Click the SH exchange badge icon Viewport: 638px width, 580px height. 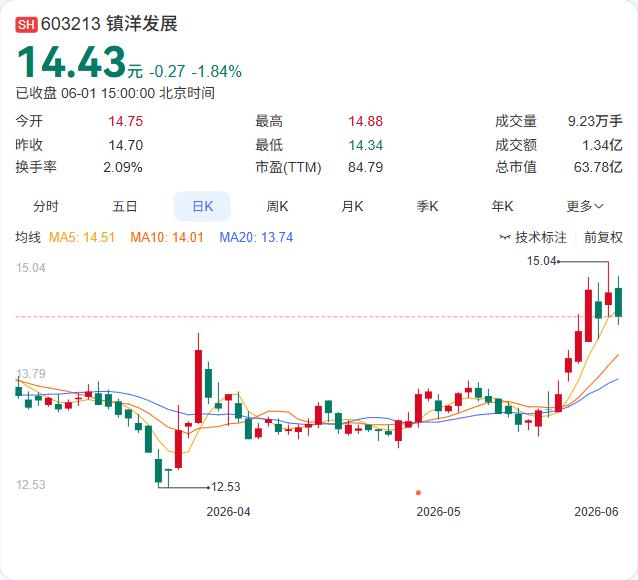(x=26, y=24)
